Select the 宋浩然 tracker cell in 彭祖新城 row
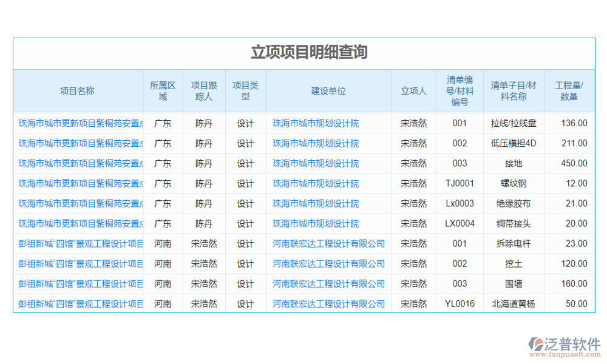 pyautogui.click(x=204, y=243)
